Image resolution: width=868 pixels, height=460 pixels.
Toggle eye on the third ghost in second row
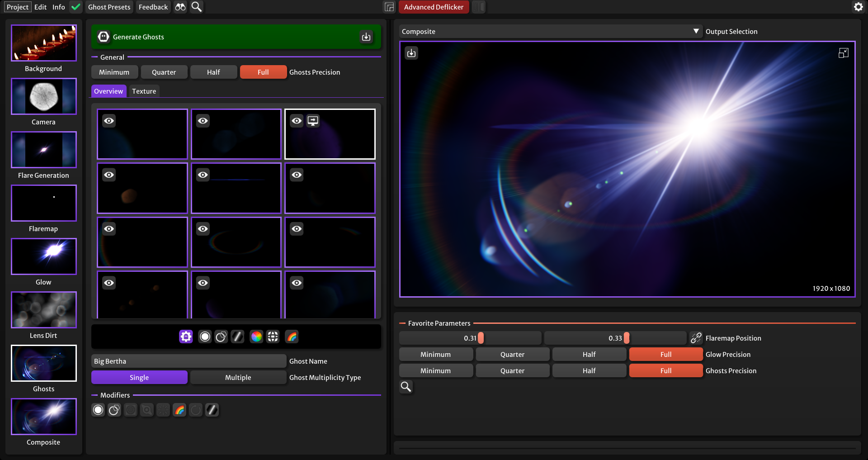(x=297, y=175)
